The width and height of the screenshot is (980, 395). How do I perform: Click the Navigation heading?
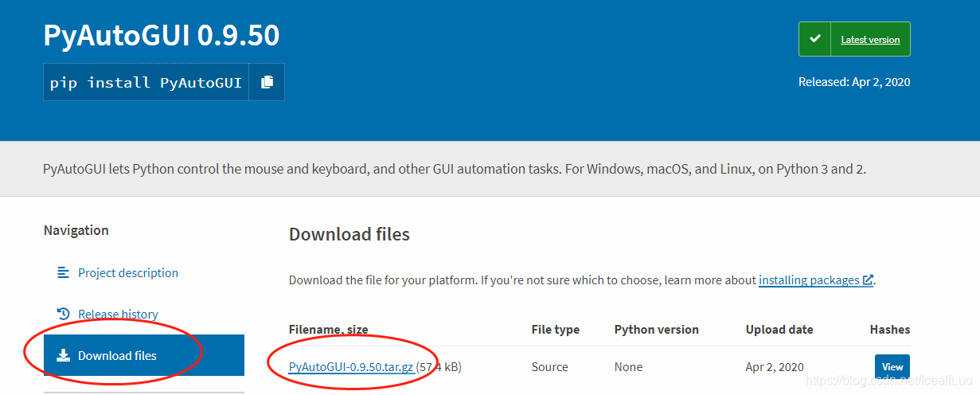coord(76,230)
